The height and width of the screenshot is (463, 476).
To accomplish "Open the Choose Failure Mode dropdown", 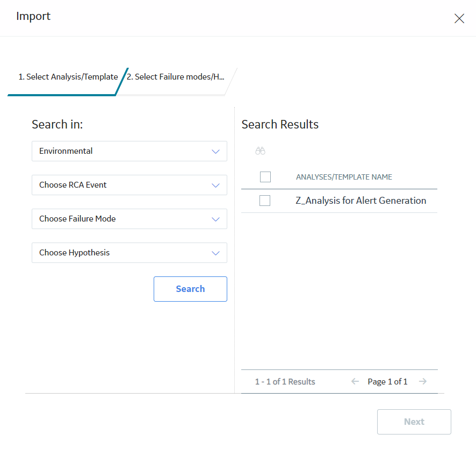I will pos(129,219).
